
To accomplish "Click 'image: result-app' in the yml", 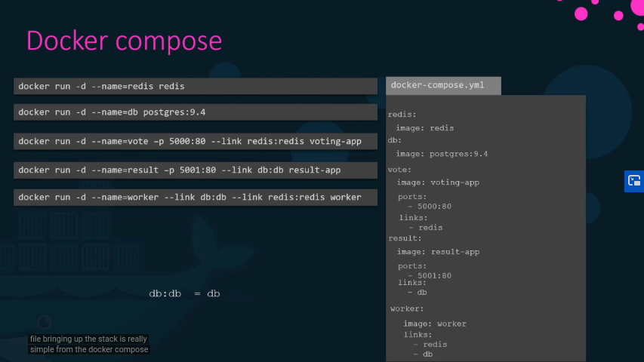I will (438, 252).
